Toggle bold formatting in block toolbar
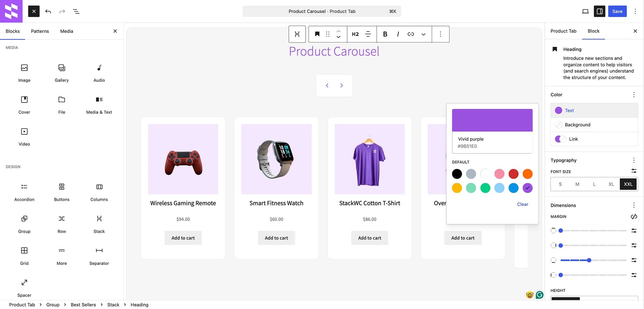 click(x=385, y=34)
